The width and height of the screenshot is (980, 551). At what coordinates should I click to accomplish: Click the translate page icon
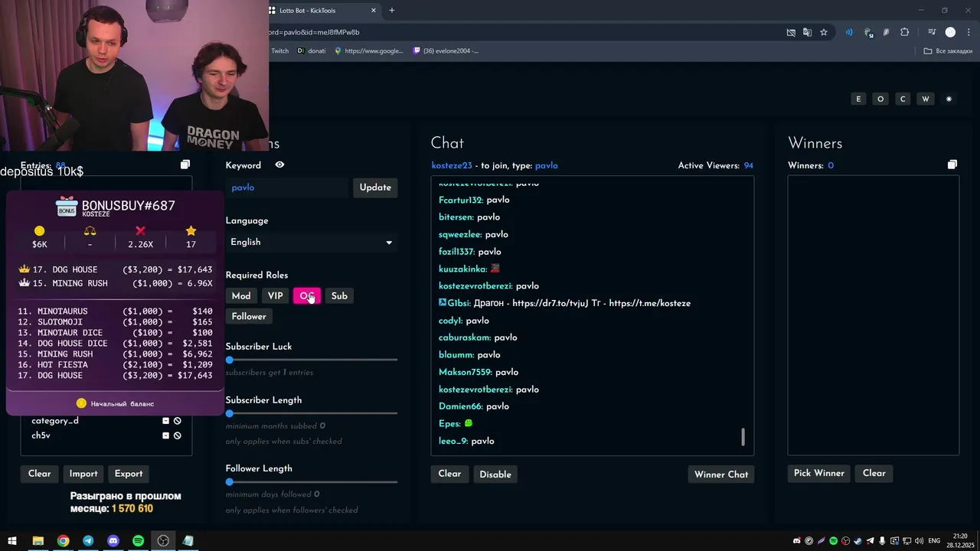[807, 32]
